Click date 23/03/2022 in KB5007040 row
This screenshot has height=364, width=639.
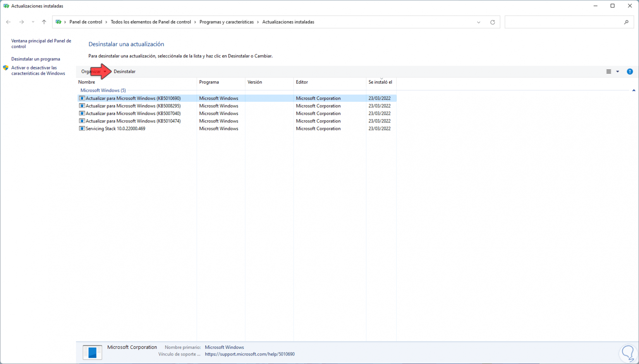pyautogui.click(x=380, y=113)
